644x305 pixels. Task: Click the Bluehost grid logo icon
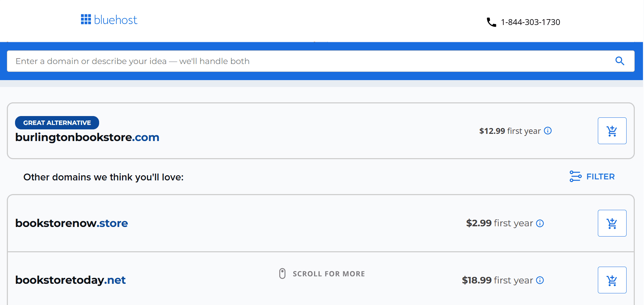(85, 20)
